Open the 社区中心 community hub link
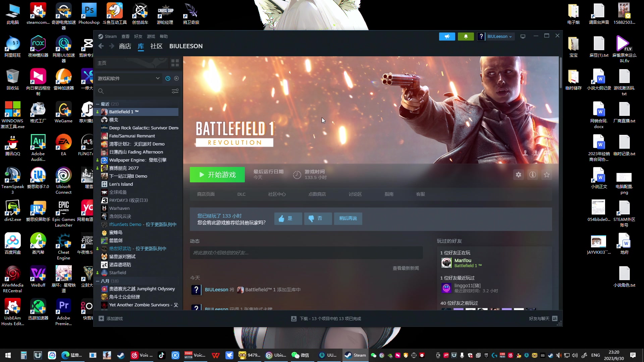This screenshot has width=644, height=362. (277, 194)
